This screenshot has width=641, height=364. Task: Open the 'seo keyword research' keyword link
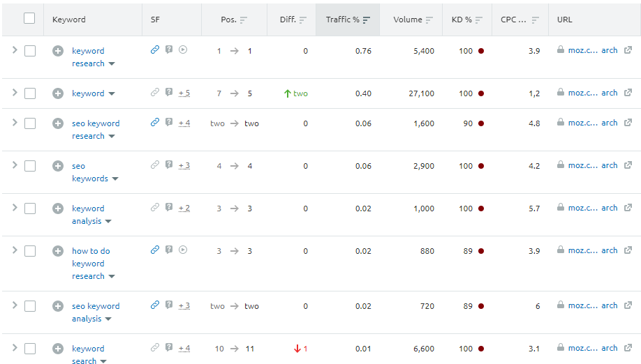[x=96, y=130]
